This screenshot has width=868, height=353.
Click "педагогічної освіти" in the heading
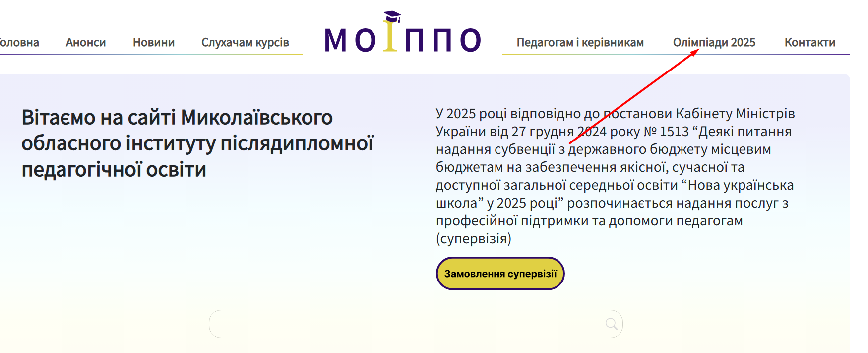114,170
